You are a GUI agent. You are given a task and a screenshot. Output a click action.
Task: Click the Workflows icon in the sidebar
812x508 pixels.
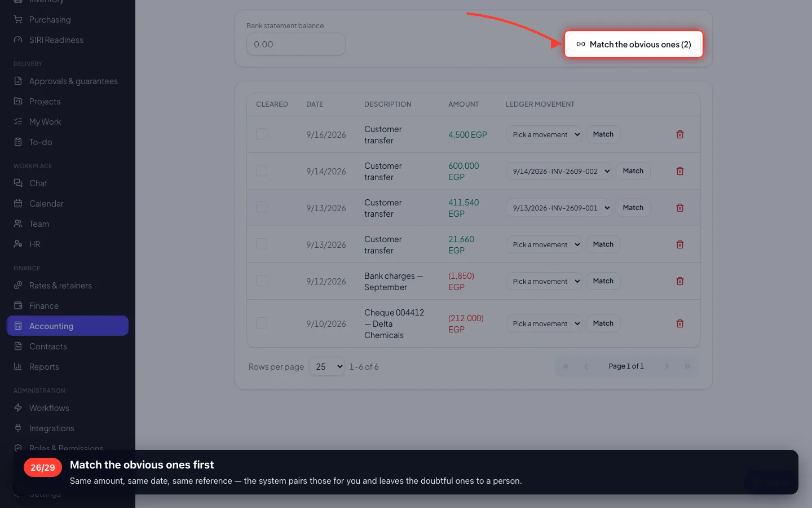(18, 408)
